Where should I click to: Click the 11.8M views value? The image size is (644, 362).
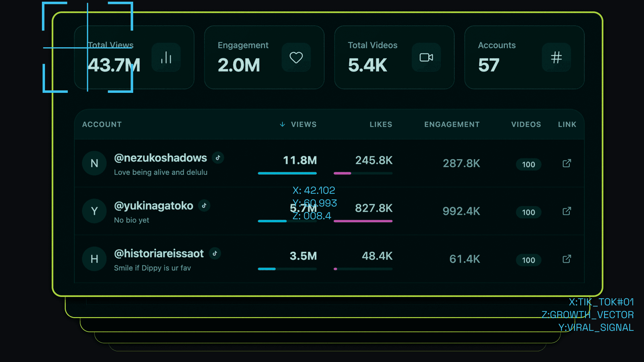(x=300, y=160)
